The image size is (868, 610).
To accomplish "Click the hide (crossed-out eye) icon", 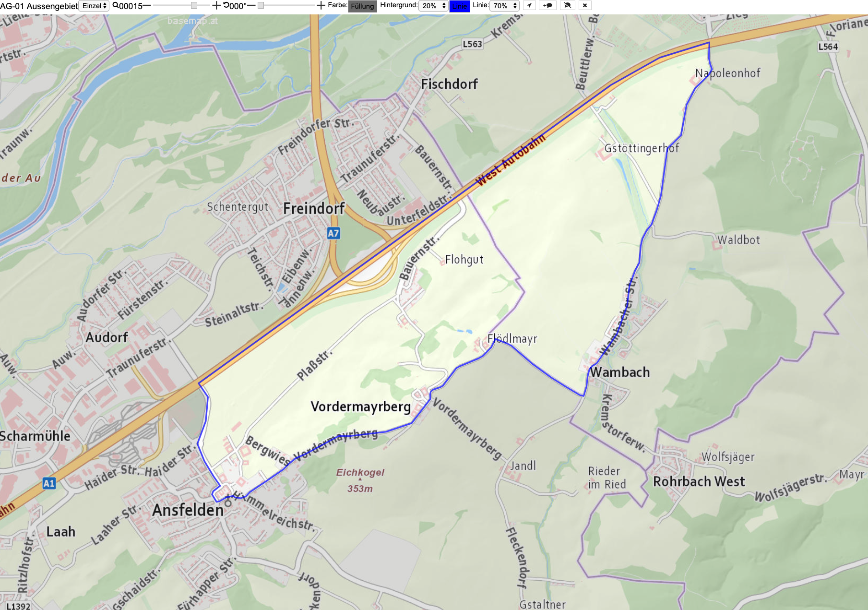I will pos(568,6).
